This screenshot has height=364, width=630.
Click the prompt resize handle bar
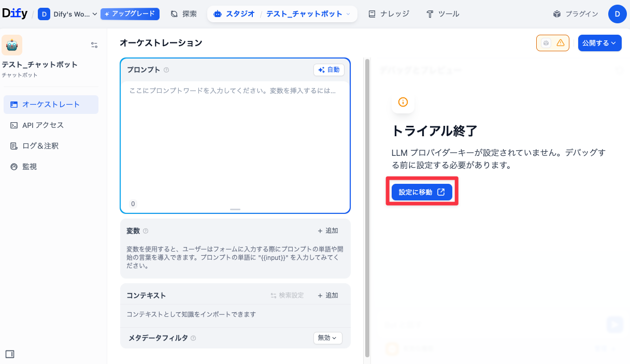click(235, 209)
